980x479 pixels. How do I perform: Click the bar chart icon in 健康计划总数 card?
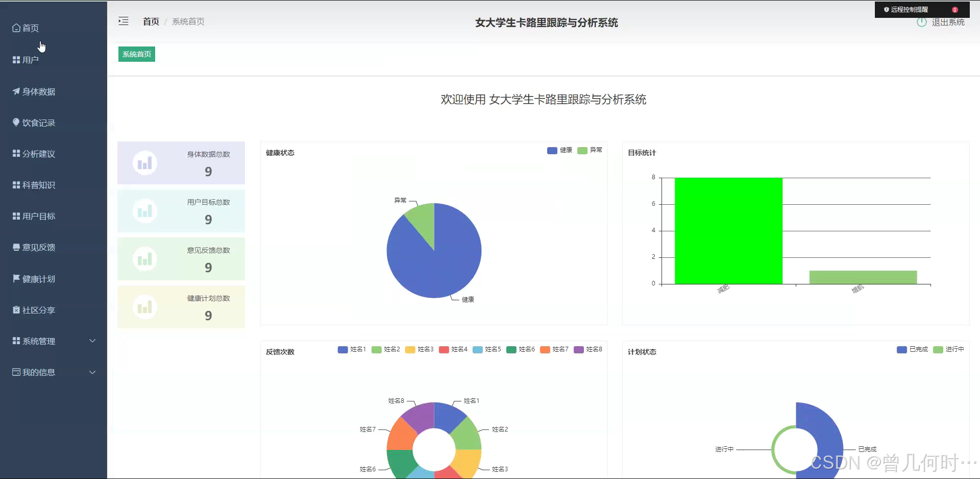145,307
